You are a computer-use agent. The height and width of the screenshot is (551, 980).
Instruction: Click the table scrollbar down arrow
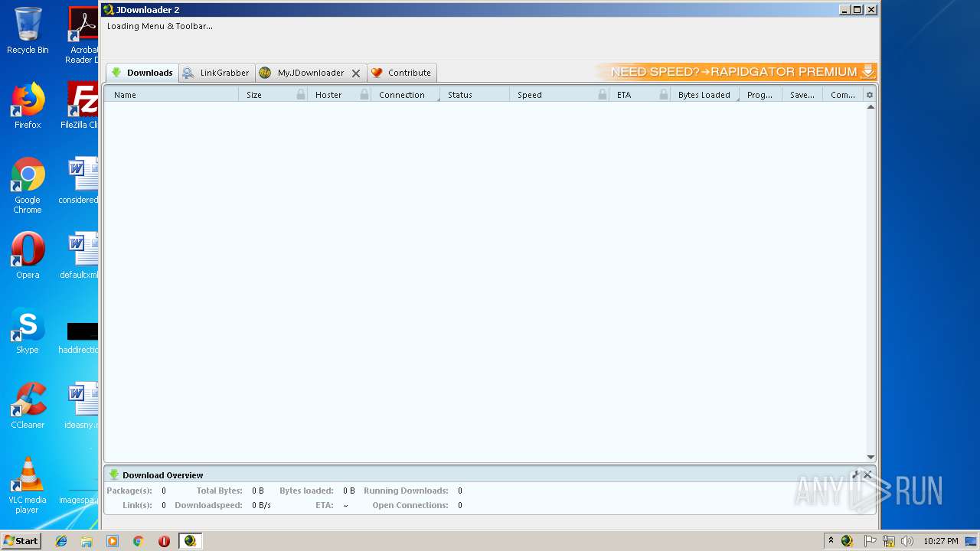pos(871,458)
